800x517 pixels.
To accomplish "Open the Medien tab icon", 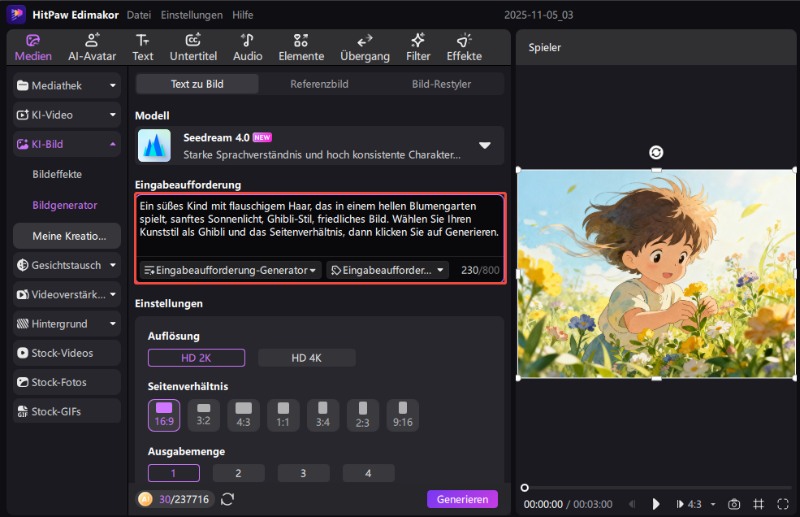I will pos(33,41).
